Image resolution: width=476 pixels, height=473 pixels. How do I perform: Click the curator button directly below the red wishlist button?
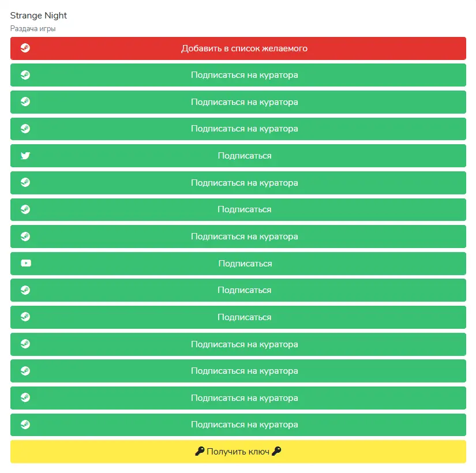[238, 75]
